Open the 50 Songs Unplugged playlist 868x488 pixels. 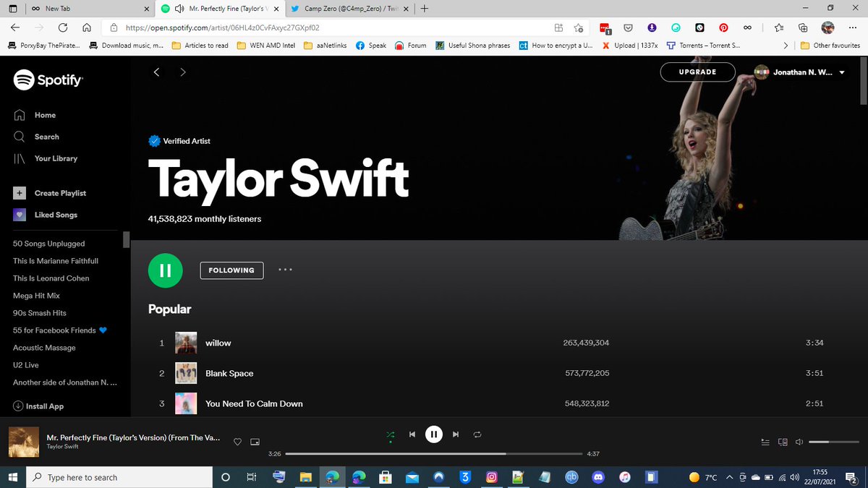pyautogui.click(x=49, y=244)
